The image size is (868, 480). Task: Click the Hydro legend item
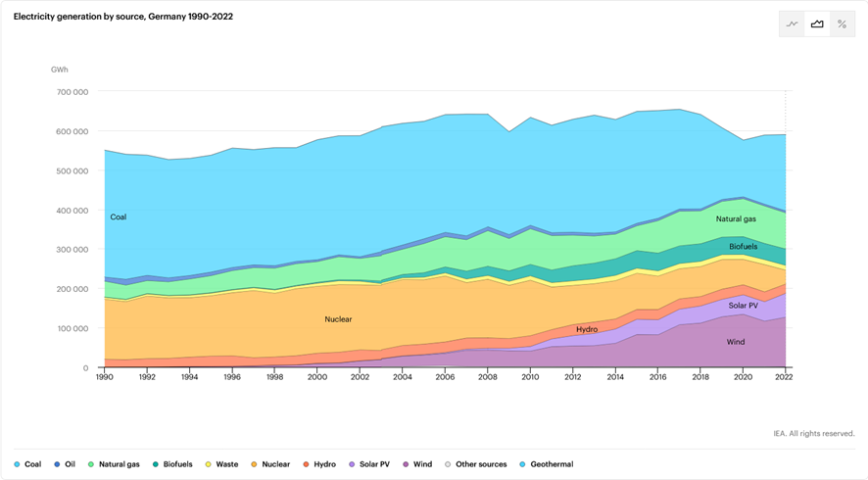(x=320, y=464)
